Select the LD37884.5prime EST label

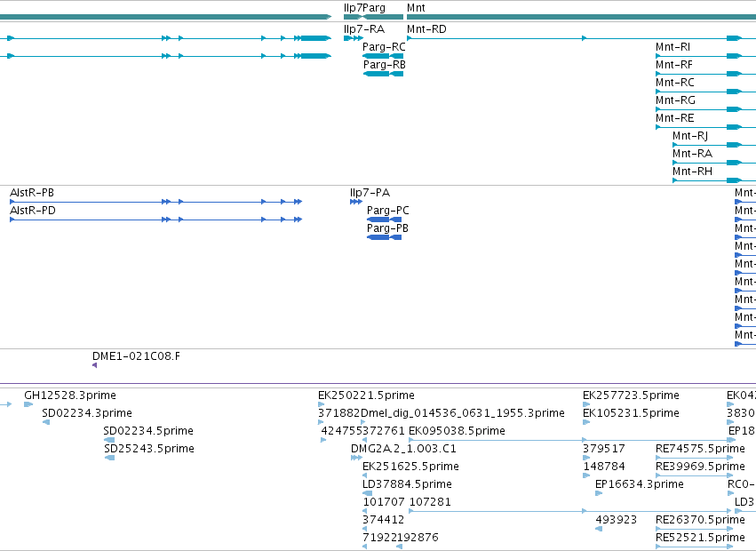point(408,484)
